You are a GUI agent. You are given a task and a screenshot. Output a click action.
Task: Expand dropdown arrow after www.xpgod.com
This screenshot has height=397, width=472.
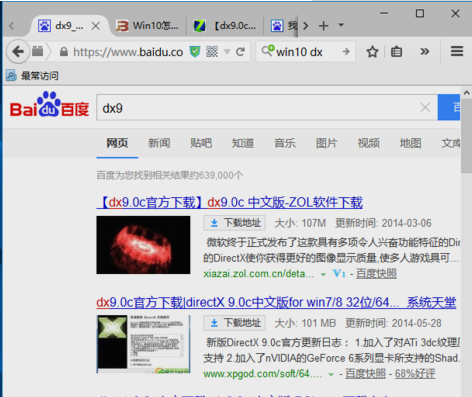pyautogui.click(x=331, y=374)
